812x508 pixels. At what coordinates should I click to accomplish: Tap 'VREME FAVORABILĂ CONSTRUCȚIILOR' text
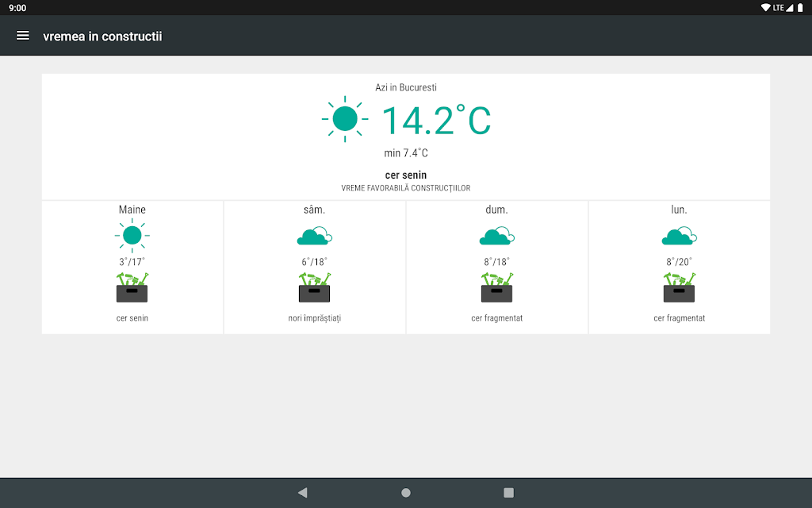tap(406, 188)
